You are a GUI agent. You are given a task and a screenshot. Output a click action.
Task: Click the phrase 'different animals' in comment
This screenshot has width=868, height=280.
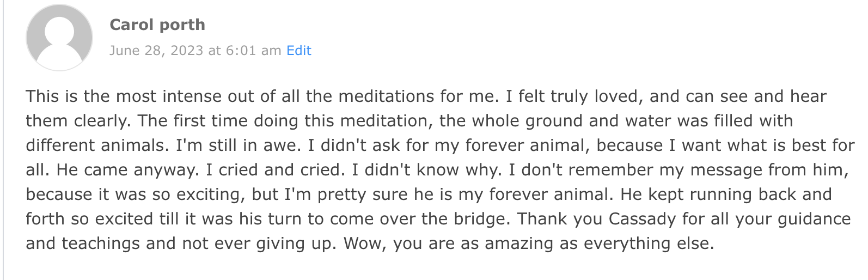pos(97,145)
